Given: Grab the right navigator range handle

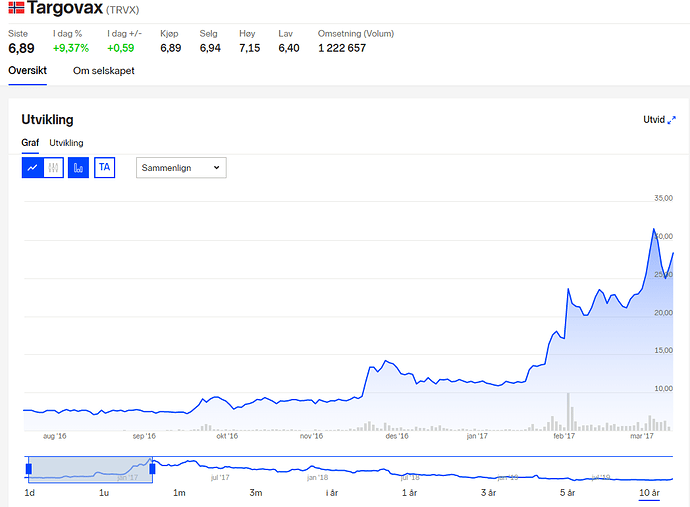Looking at the screenshot, I should tap(152, 469).
